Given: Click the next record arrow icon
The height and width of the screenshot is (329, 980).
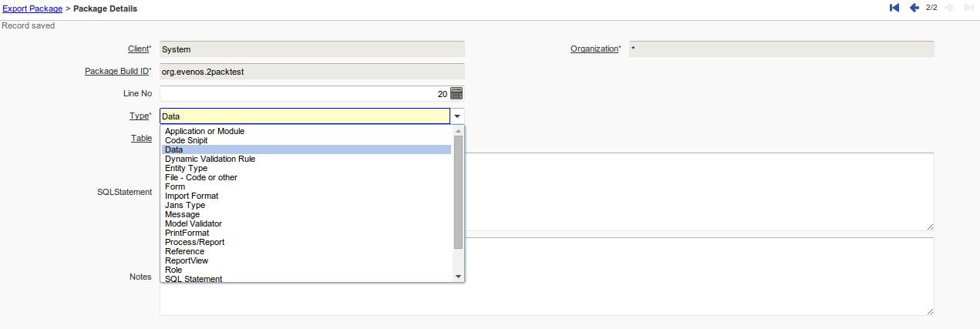Looking at the screenshot, I should coord(950,8).
